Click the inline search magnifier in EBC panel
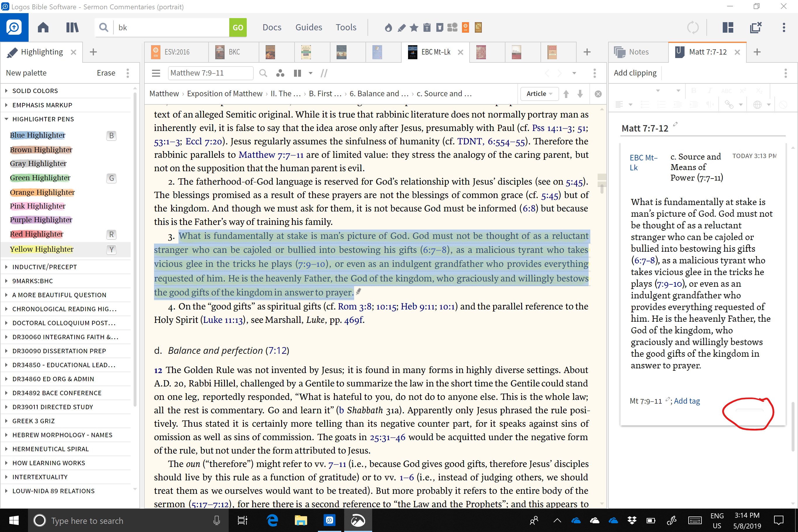798x532 pixels. coord(263,73)
